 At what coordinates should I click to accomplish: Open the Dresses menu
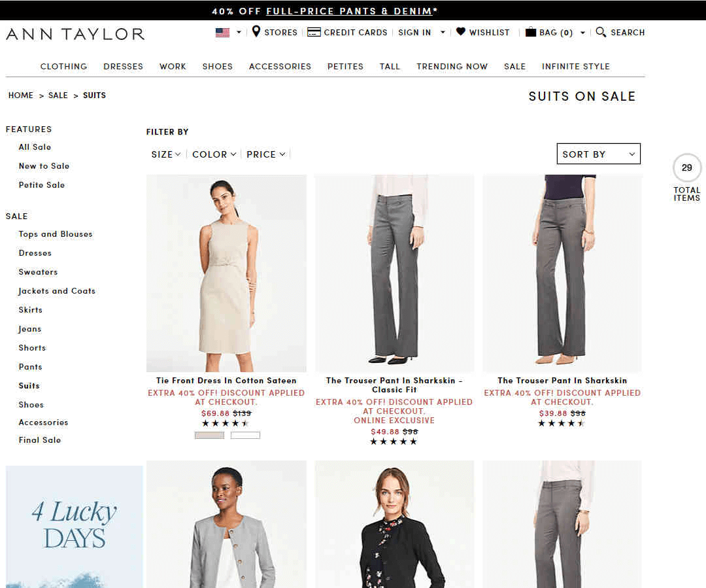[124, 66]
